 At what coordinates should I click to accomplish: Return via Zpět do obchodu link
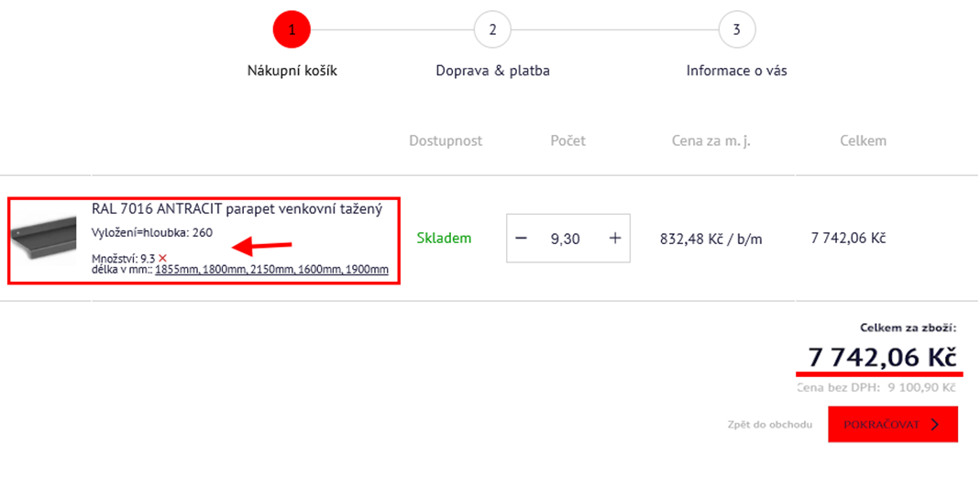[x=768, y=425]
